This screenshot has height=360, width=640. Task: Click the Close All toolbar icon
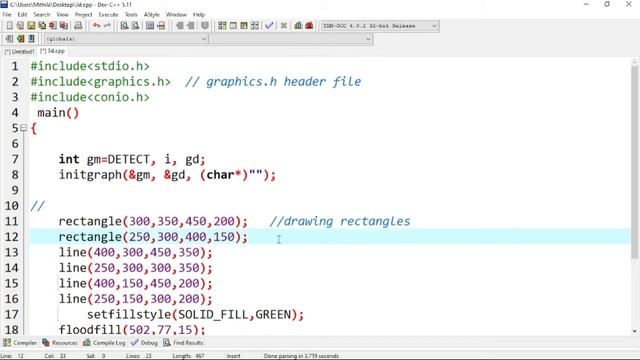[64, 26]
